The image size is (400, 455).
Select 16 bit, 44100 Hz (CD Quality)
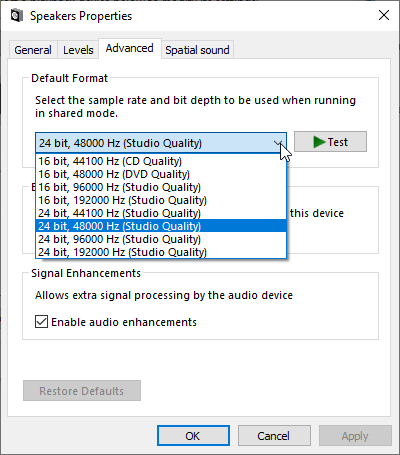click(161, 161)
